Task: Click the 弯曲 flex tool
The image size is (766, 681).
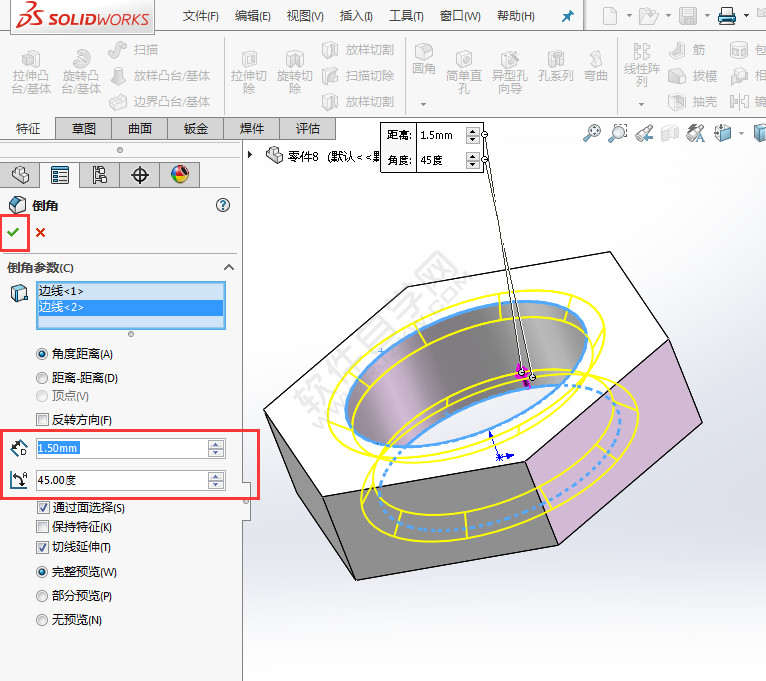Action: click(x=596, y=66)
